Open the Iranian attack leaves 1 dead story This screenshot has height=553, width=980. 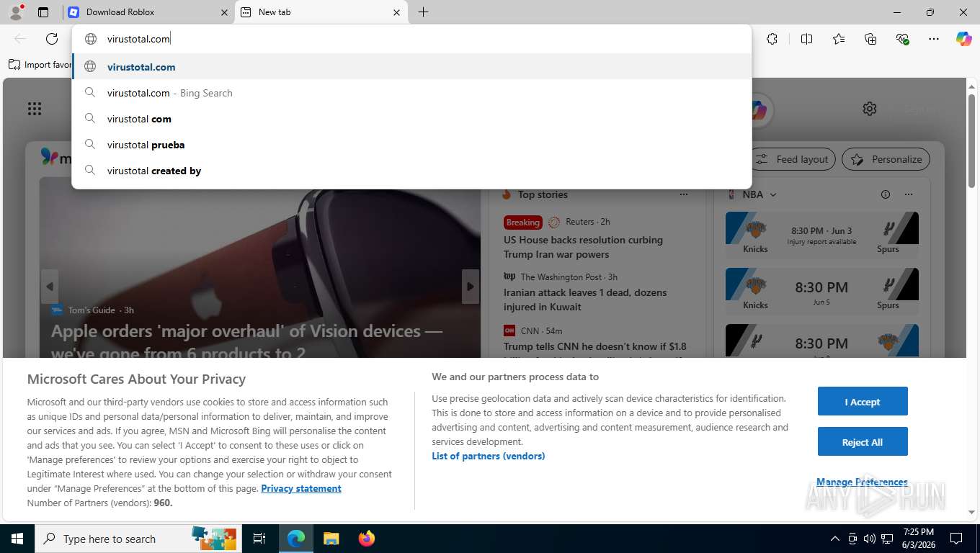pos(585,300)
